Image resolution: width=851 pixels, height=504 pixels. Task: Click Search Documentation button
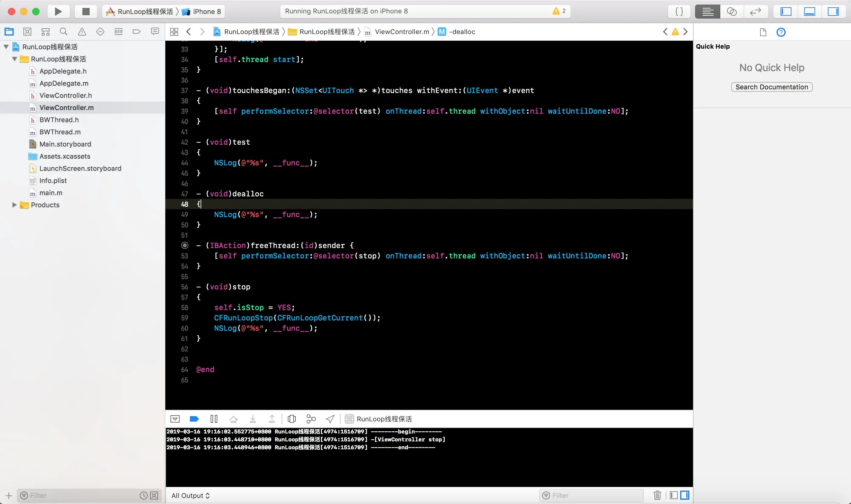[x=772, y=87]
